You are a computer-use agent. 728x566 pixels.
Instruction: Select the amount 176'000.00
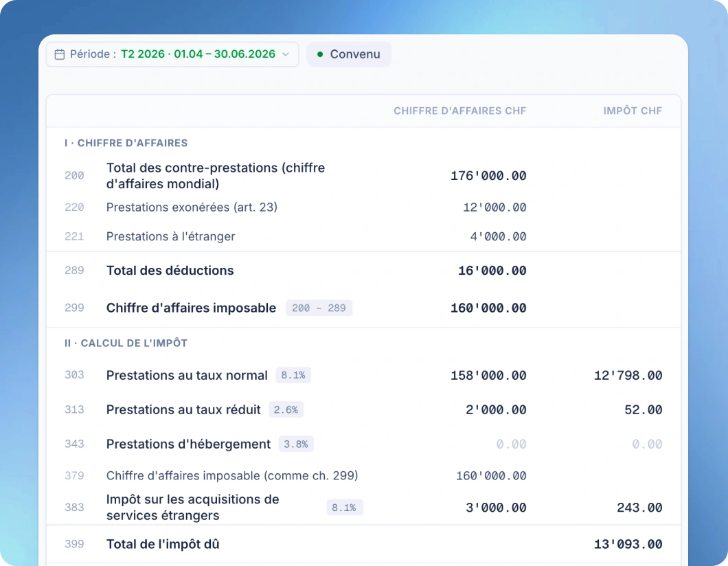tap(488, 176)
